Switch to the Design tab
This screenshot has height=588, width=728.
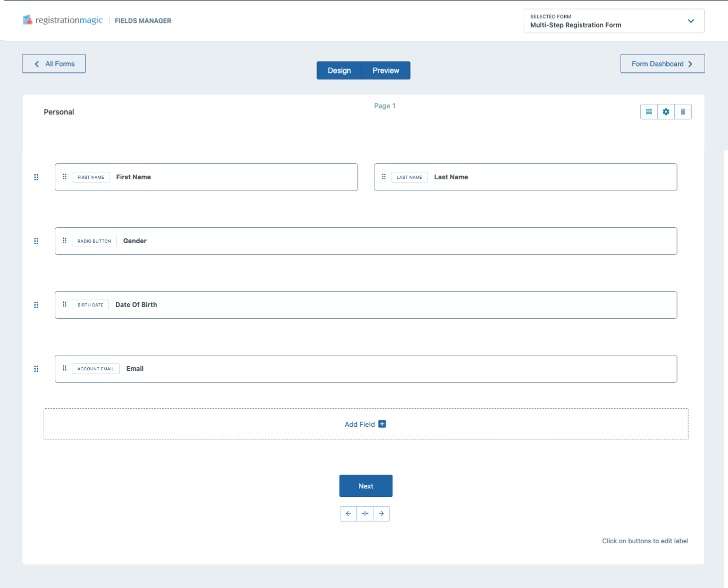coord(339,70)
